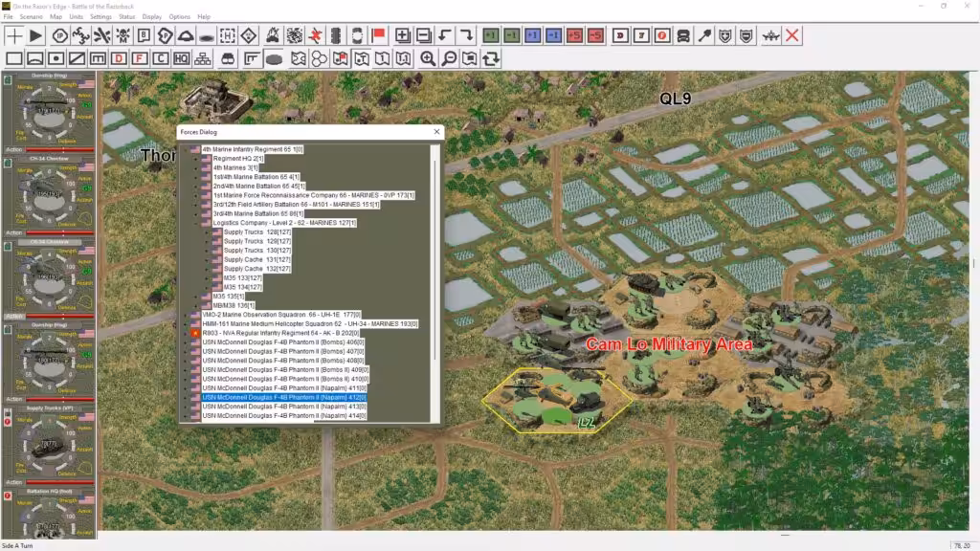Click the green -1 toolbar button

(512, 35)
